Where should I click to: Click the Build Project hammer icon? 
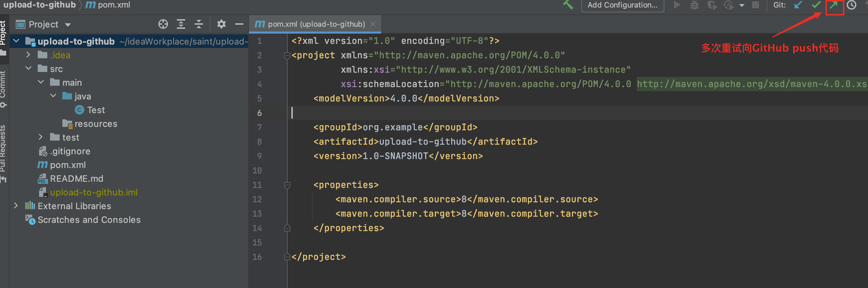point(568,5)
